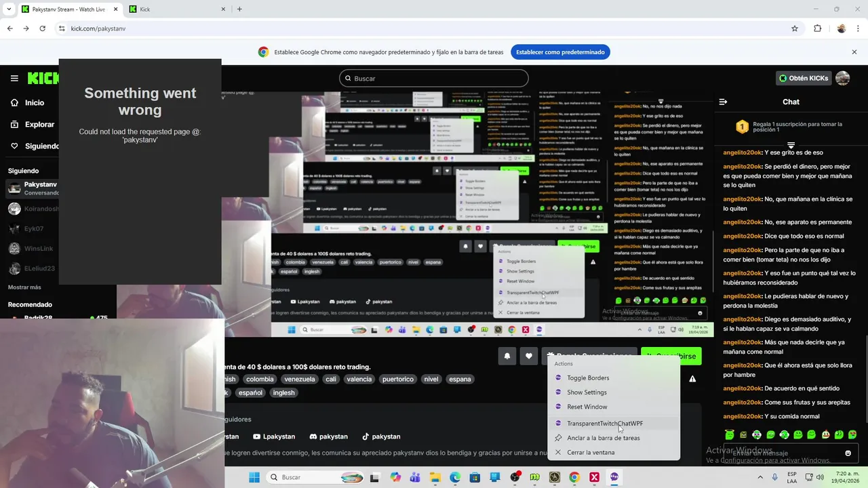Open Chrome three-dot menu

(x=858, y=28)
